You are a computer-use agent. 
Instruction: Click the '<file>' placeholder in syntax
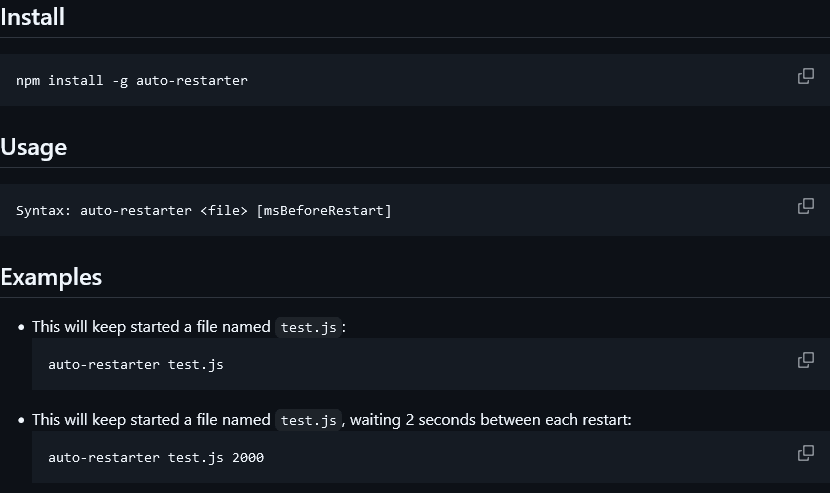point(224,210)
